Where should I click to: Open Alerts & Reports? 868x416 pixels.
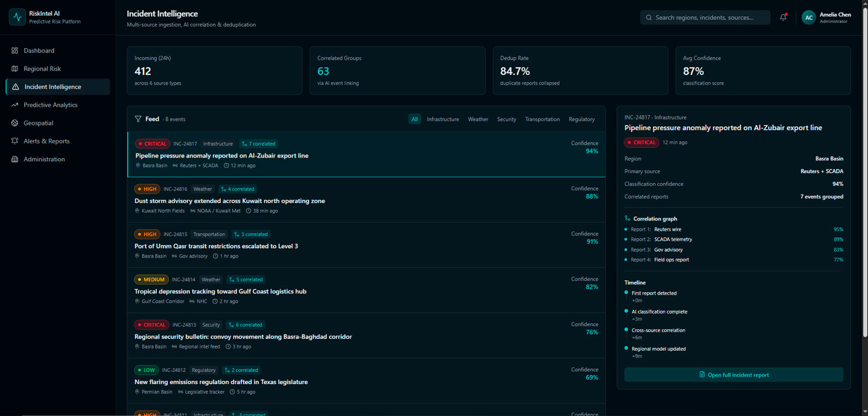click(x=58, y=141)
